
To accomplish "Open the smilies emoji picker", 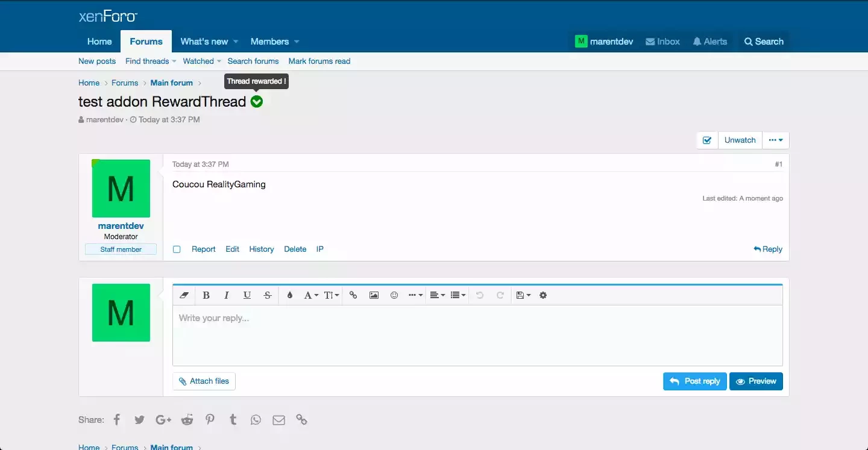I will 394,295.
